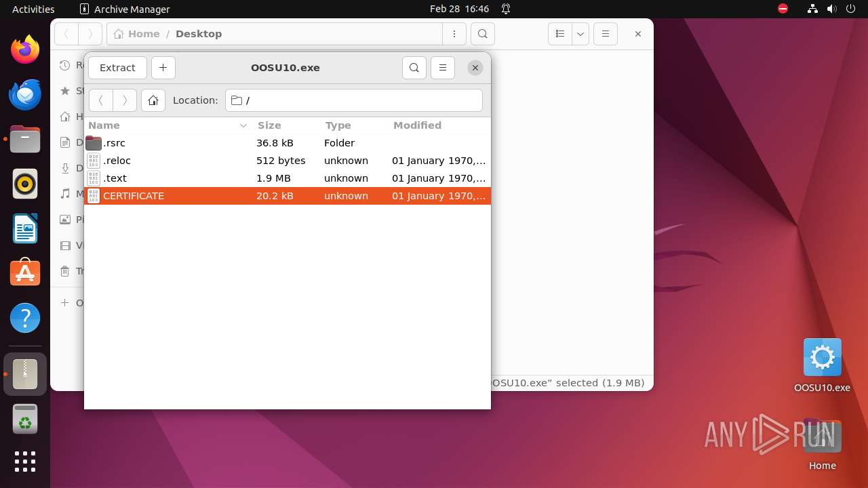Go back in Files window
Viewport: 868px width, 488px height.
tap(66, 34)
